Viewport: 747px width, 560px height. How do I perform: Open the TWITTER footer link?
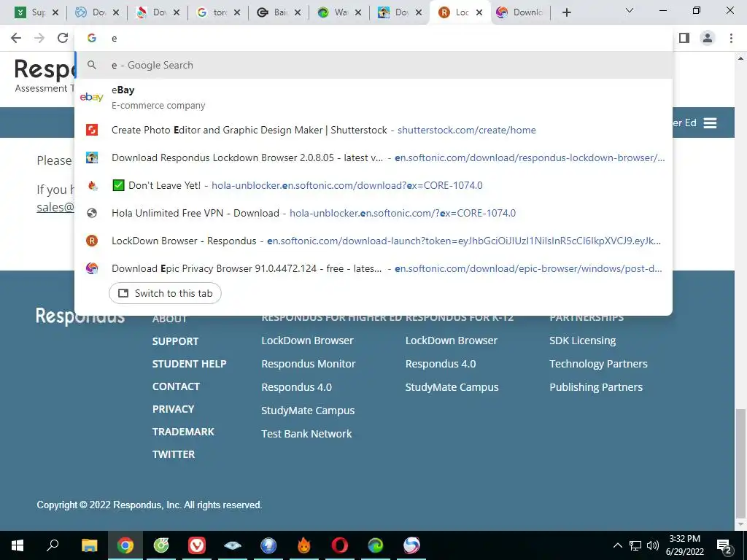point(174,454)
